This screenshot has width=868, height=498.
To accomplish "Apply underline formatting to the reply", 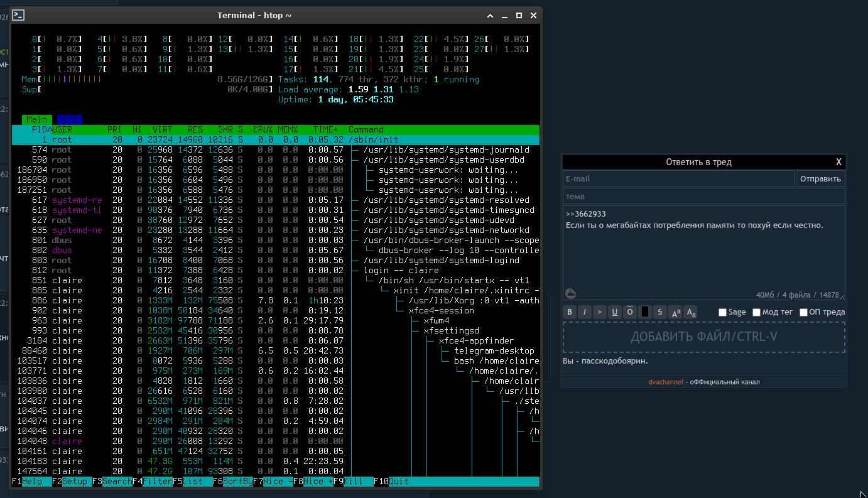I will tap(615, 312).
